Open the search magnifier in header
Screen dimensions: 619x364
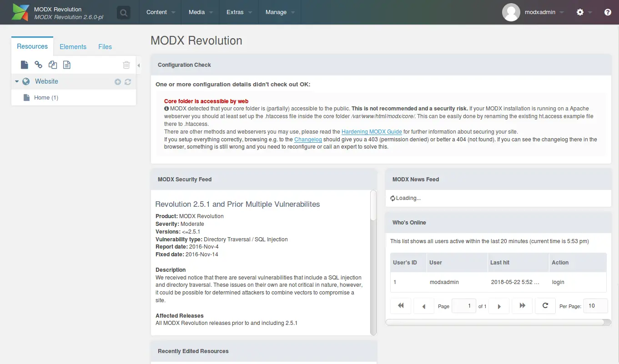123,13
